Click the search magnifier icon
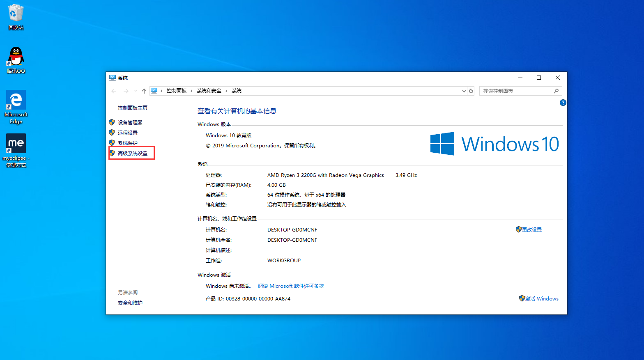 (x=556, y=91)
